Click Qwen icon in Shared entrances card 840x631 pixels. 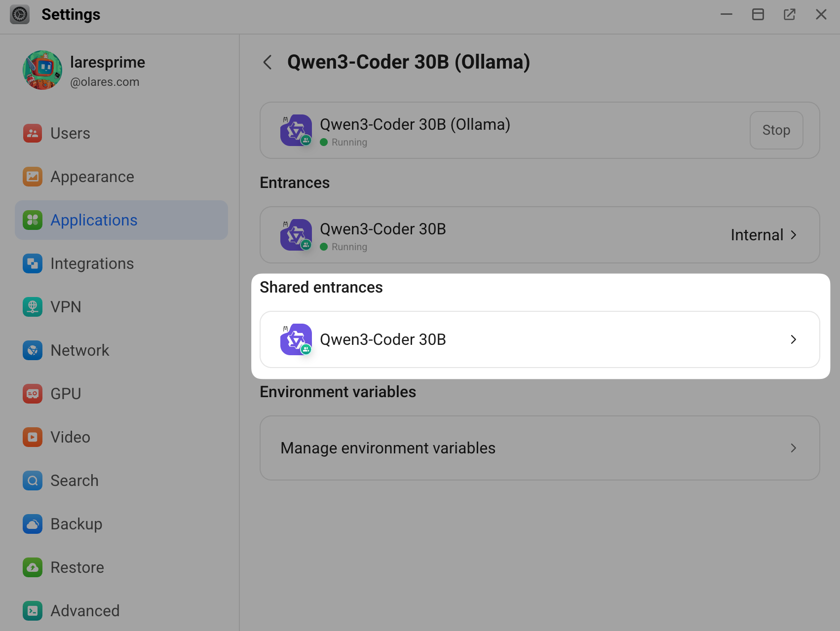tap(296, 339)
